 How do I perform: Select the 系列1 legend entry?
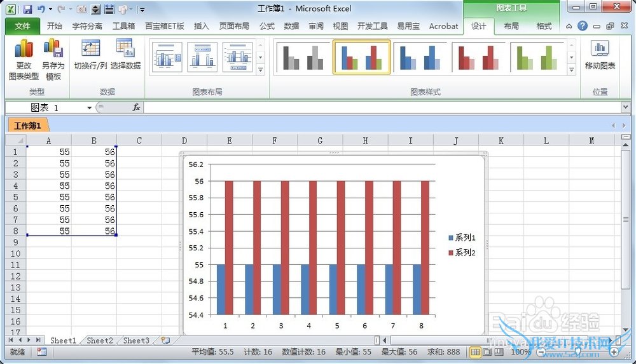(x=462, y=238)
